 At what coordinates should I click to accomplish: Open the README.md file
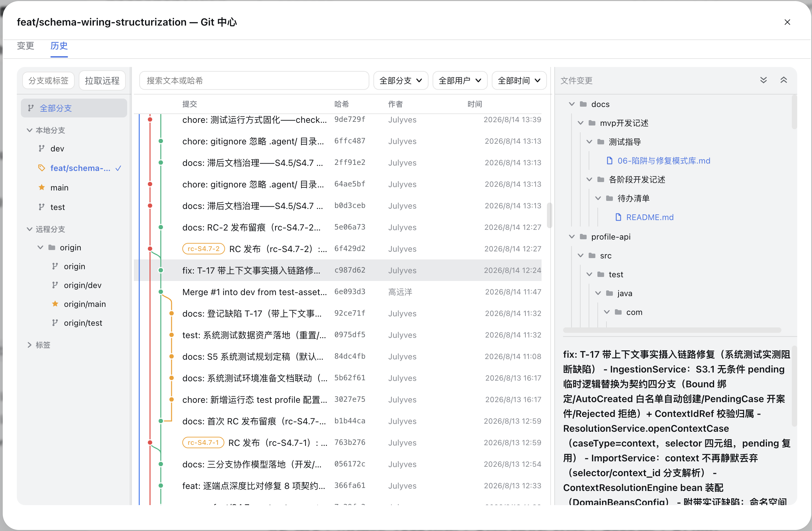coord(650,217)
